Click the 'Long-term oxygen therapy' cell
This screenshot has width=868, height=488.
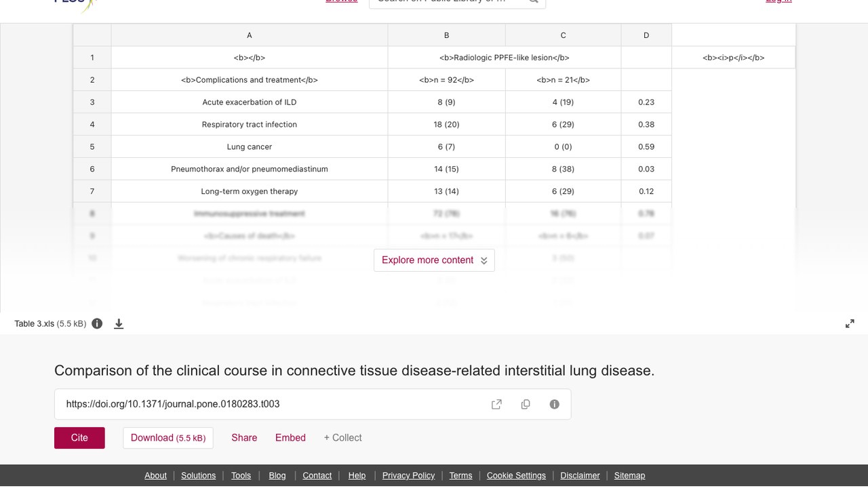[250, 192]
